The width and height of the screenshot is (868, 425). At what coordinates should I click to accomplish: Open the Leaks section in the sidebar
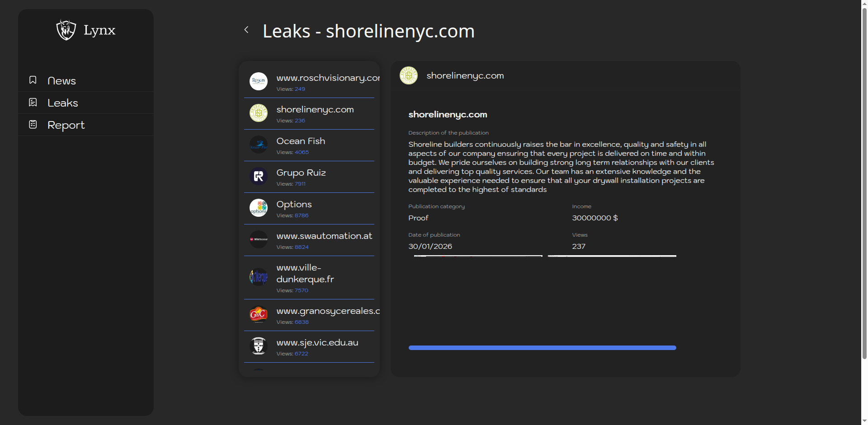[63, 103]
